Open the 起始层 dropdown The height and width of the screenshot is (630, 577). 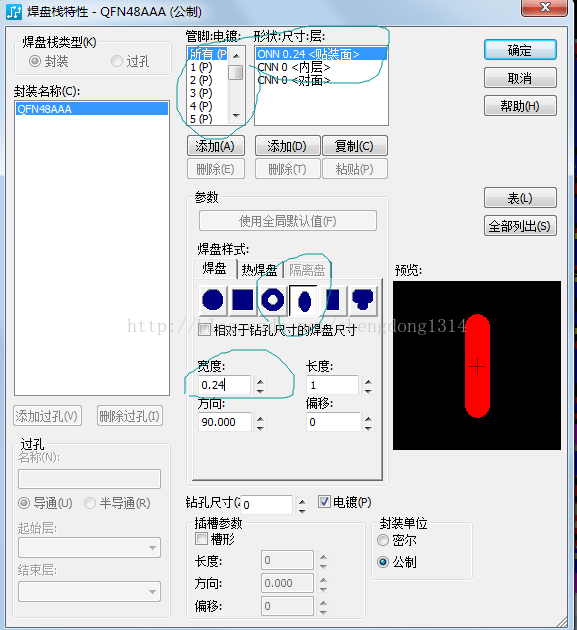89,548
